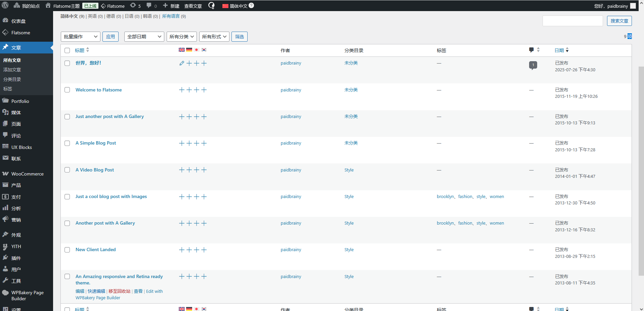Check the A Video Blog Post checkbox
The image size is (644, 311).
tap(67, 170)
